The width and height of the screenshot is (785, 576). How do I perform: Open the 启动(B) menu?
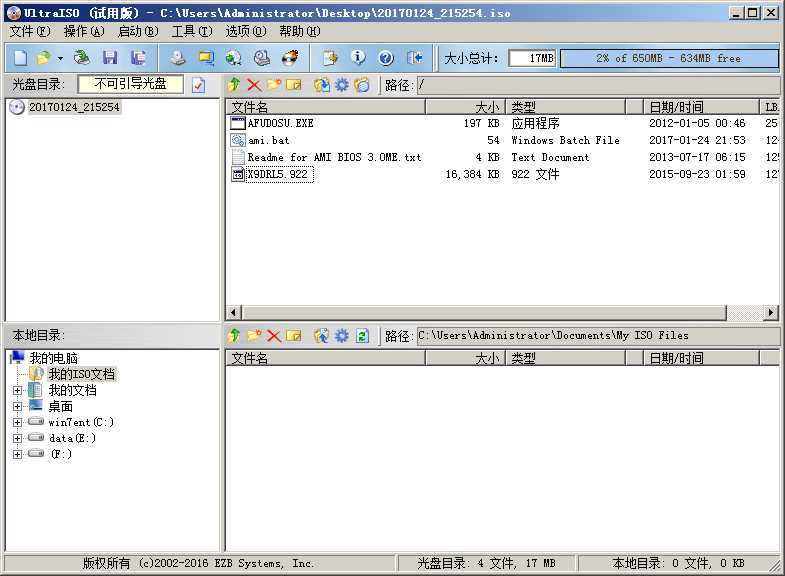click(138, 32)
